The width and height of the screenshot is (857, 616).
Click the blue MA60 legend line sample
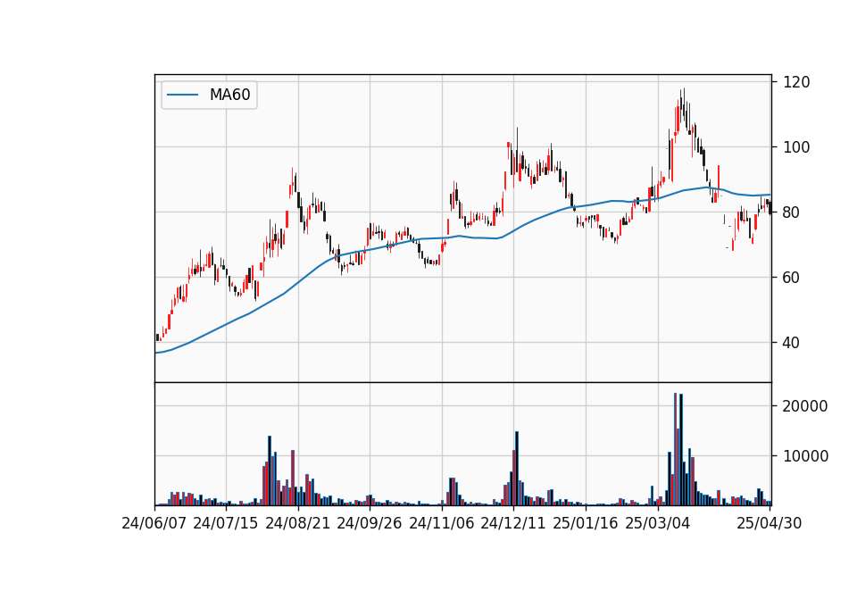pyautogui.click(x=182, y=96)
